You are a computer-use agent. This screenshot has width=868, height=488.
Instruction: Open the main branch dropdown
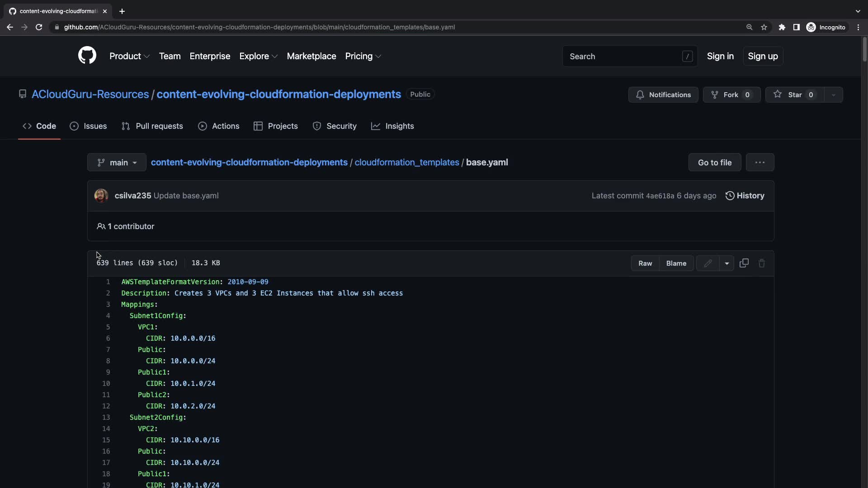pos(117,163)
